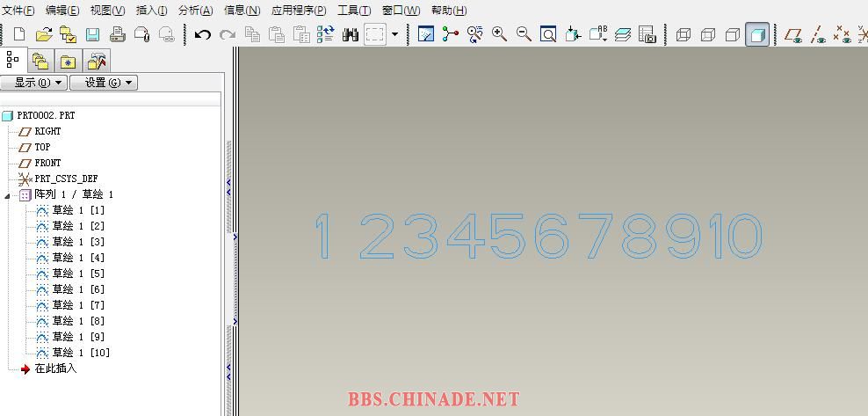Reorient the view with the cube-arrows icon
Image resolution: width=868 pixels, height=416 pixels.
(573, 35)
